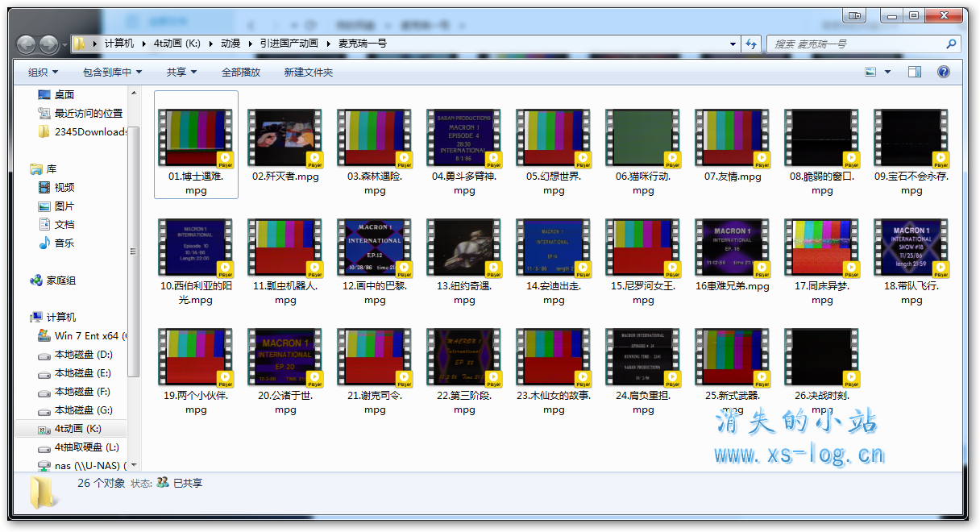This screenshot has height=532, width=980.
Task: Select the 库 libraries node in sidebar
Action: tap(44, 169)
